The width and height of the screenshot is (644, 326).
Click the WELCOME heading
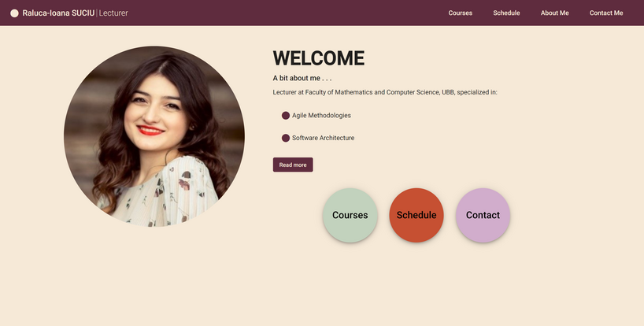pyautogui.click(x=319, y=58)
